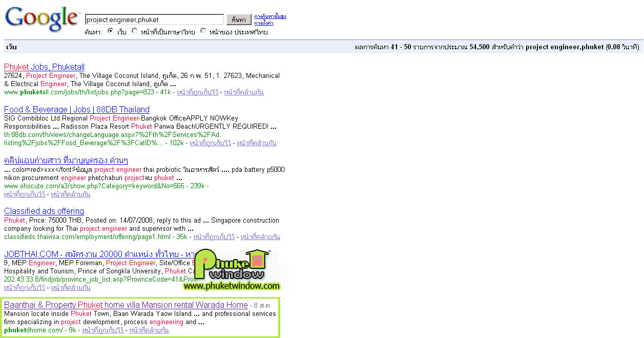
Task: Open Classified ads offering result
Action: [x=44, y=211]
